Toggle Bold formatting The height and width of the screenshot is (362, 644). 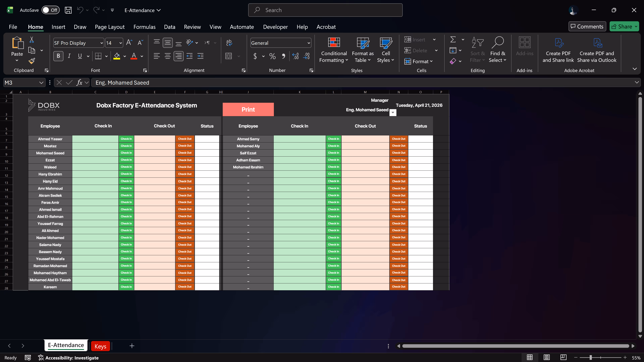click(58, 56)
